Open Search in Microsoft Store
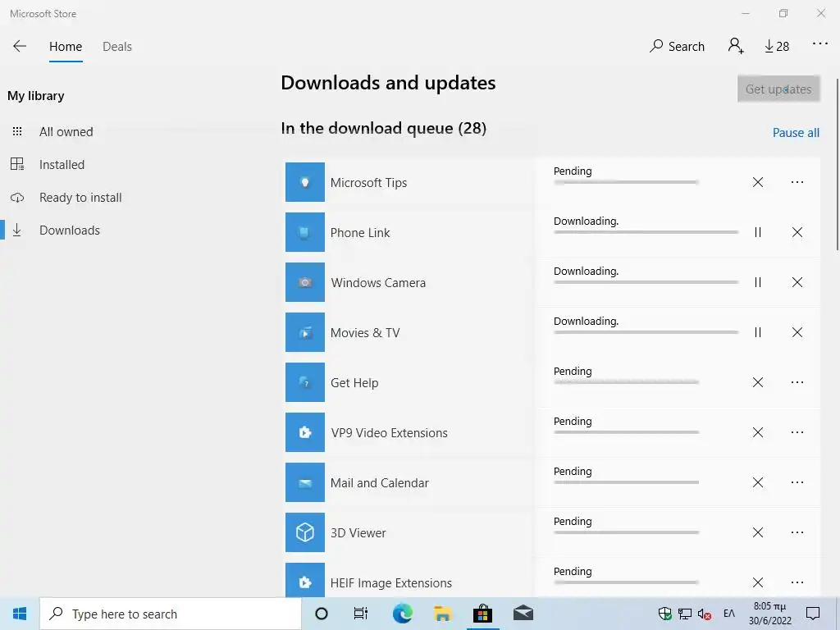This screenshot has height=630, width=840. tap(677, 47)
